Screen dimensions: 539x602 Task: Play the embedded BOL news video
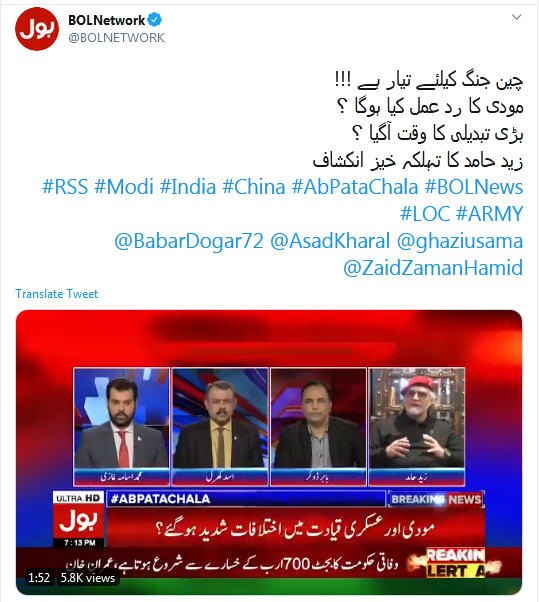269,452
